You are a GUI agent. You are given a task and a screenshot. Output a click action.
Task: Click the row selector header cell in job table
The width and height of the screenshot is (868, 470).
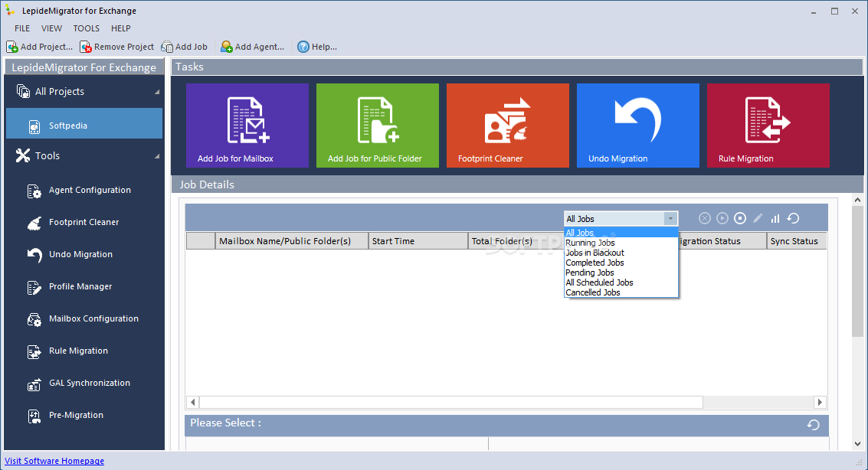201,241
